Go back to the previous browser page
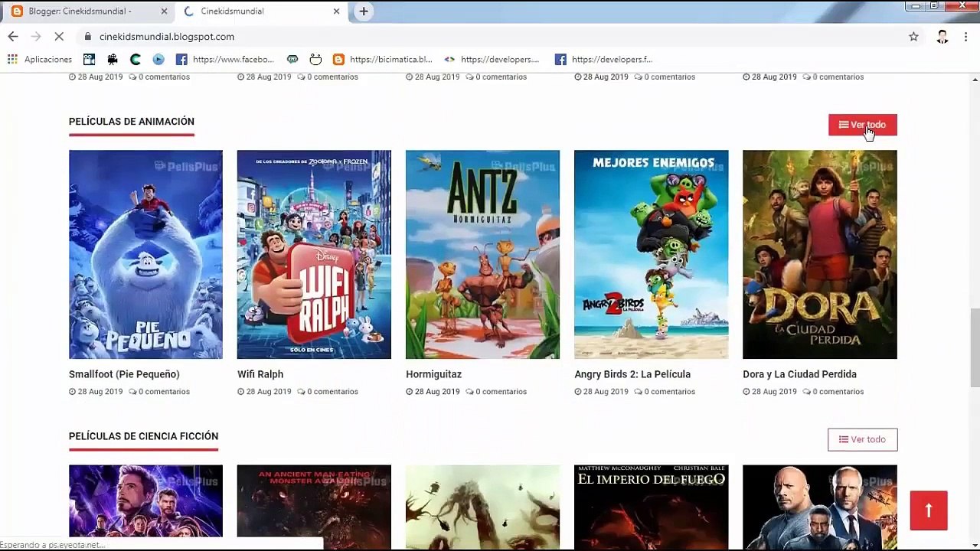Viewport: 980px width, 551px height. [x=13, y=36]
